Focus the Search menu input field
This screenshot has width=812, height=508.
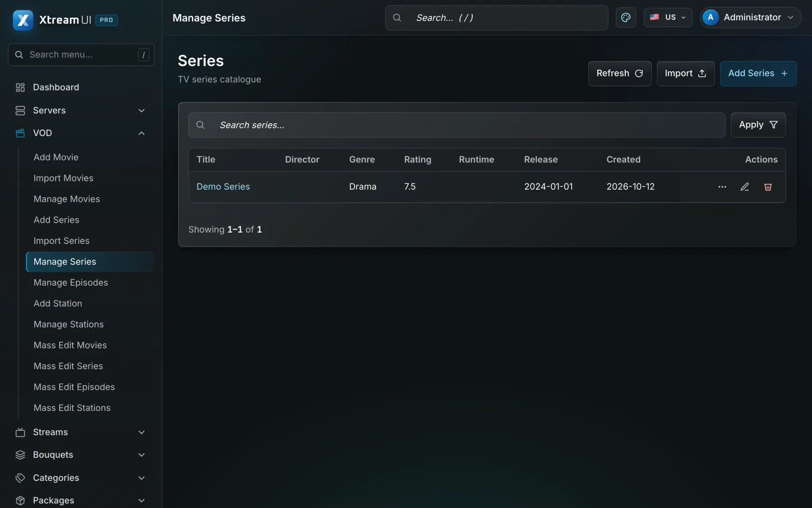(81, 55)
